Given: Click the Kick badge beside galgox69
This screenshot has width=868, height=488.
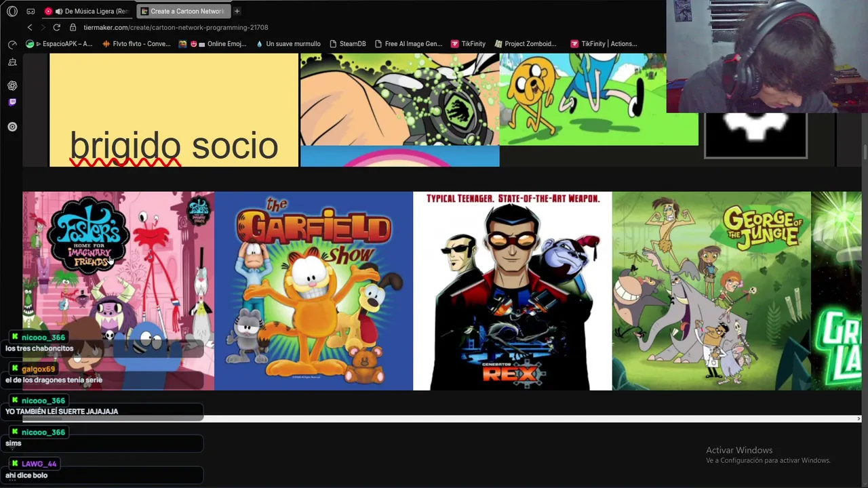Looking at the screenshot, I should [x=15, y=369].
